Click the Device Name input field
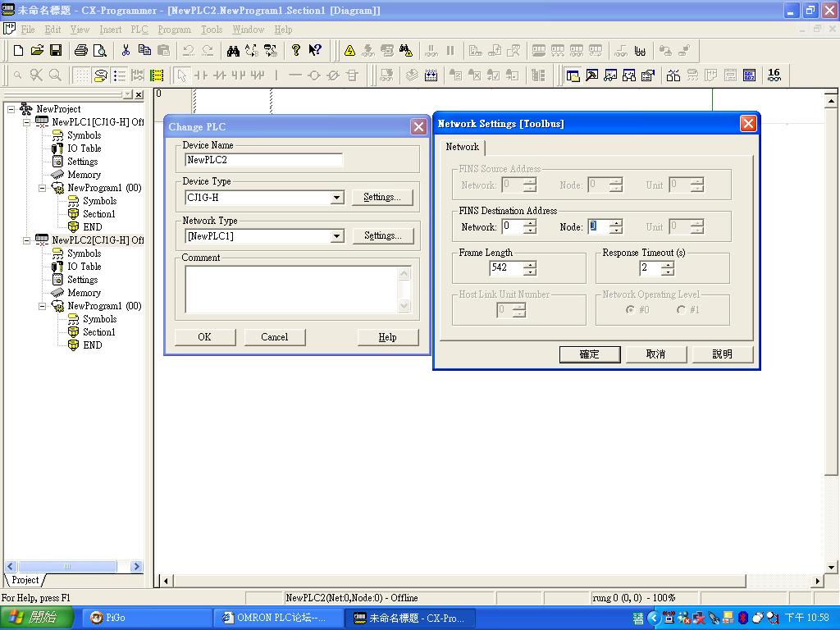This screenshot has height=630, width=840. pos(263,160)
